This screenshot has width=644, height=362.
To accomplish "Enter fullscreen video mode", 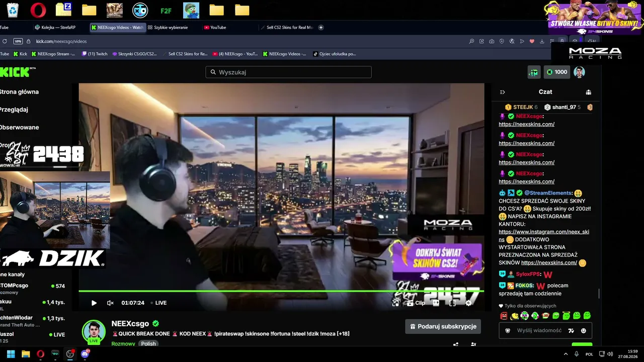I will (x=452, y=303).
